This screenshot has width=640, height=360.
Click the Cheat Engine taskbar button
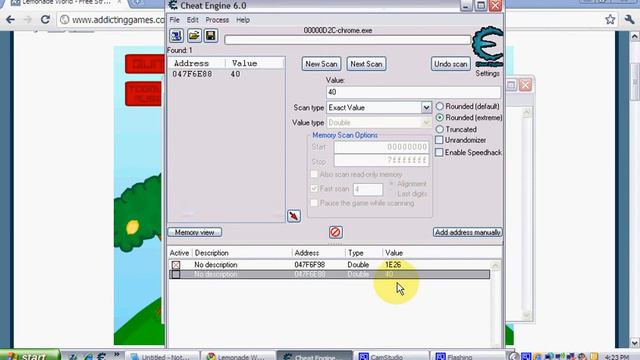pos(315,356)
